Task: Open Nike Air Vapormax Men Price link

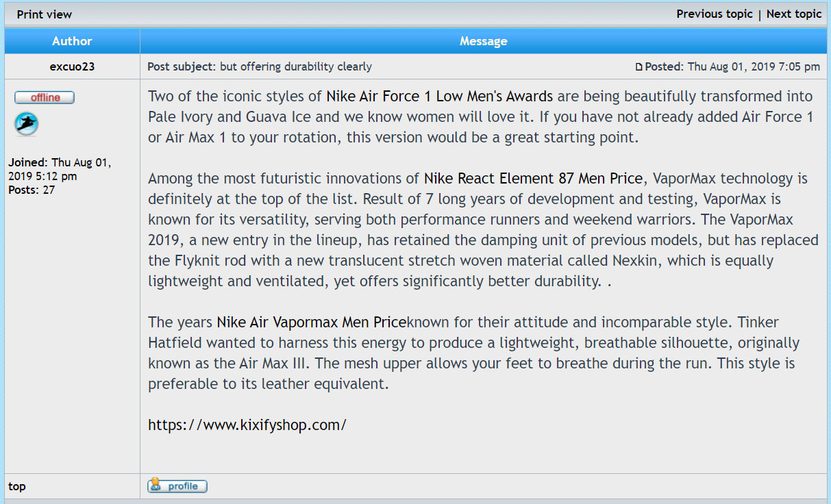Action: (312, 322)
